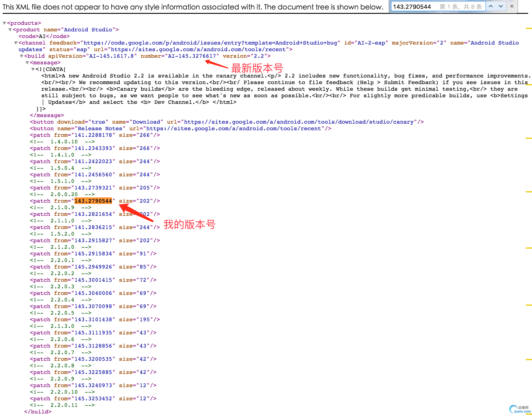Select the highlighted 143.2790544 match
This screenshot has width=532, height=415.
click(93, 201)
